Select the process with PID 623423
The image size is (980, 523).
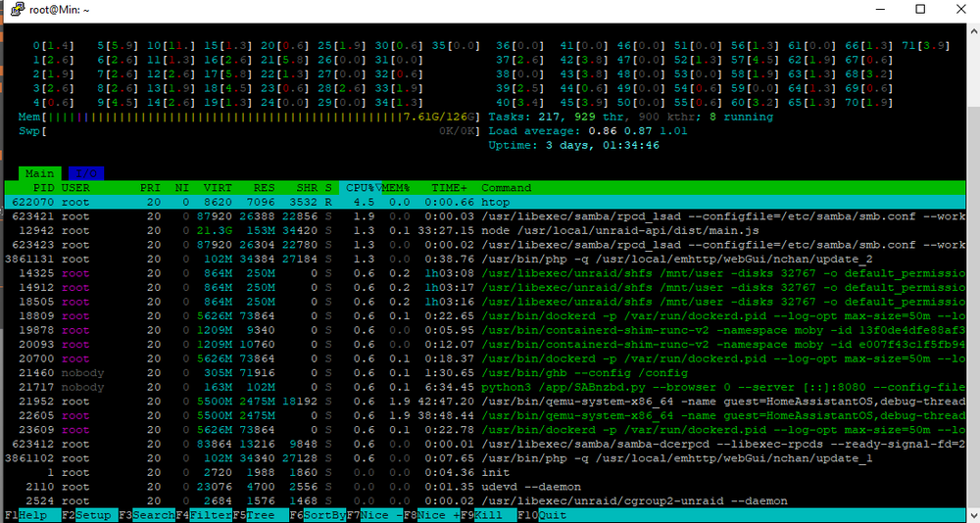click(485, 245)
